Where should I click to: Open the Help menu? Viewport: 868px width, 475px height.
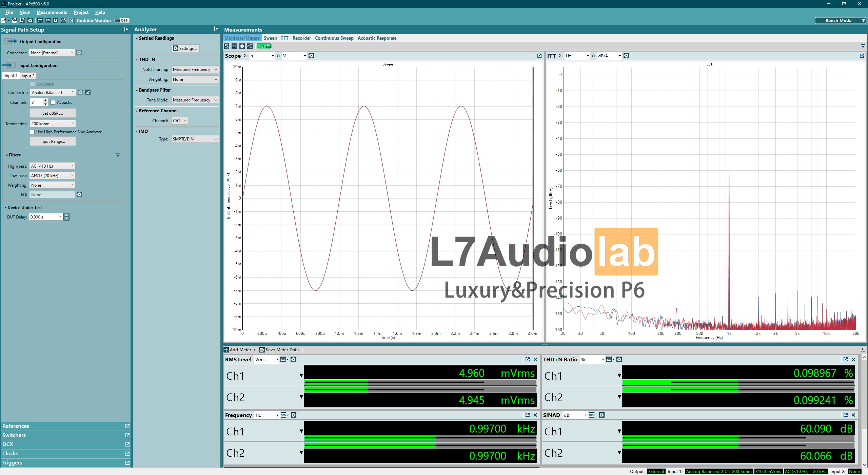100,12
